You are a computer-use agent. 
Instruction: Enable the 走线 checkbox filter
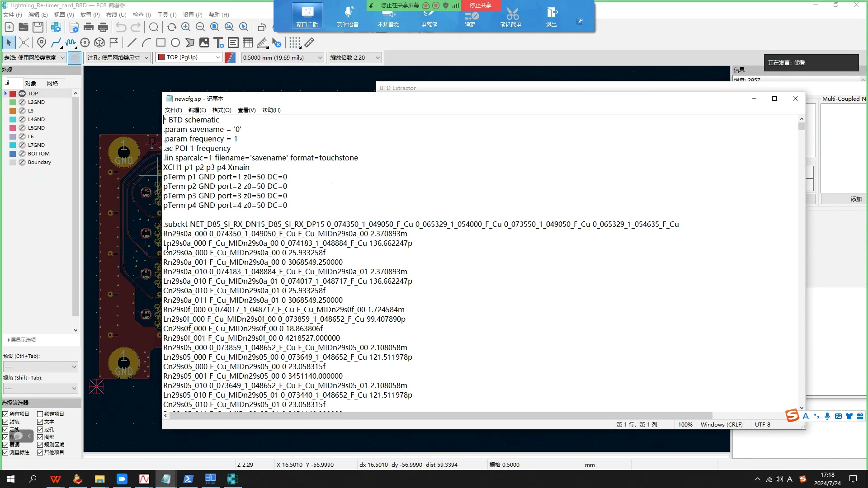tap(5, 429)
